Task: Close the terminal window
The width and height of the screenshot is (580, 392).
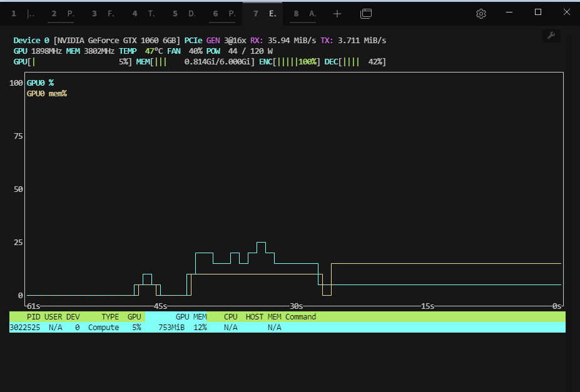Action: point(566,13)
